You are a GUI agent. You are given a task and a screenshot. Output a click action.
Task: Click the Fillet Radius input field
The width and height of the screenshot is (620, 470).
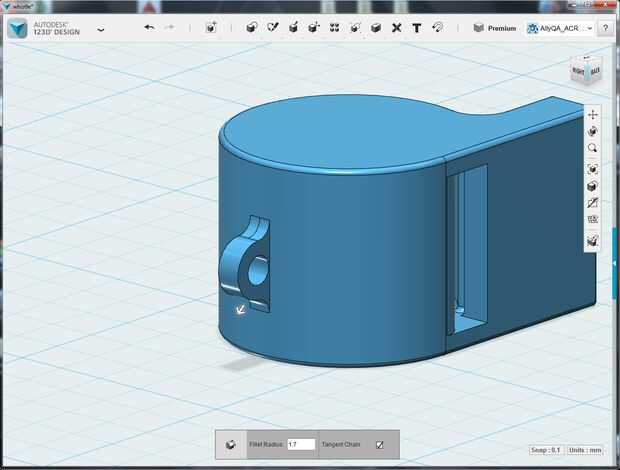click(x=300, y=444)
